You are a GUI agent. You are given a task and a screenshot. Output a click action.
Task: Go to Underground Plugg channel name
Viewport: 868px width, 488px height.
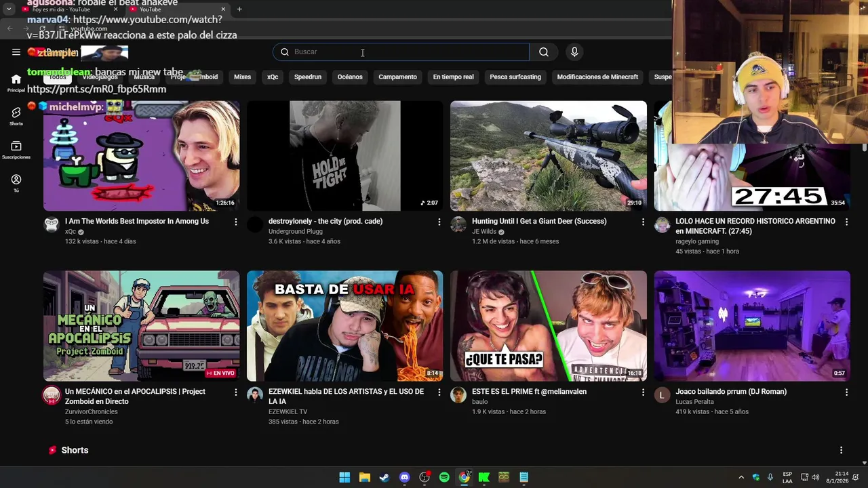click(296, 232)
